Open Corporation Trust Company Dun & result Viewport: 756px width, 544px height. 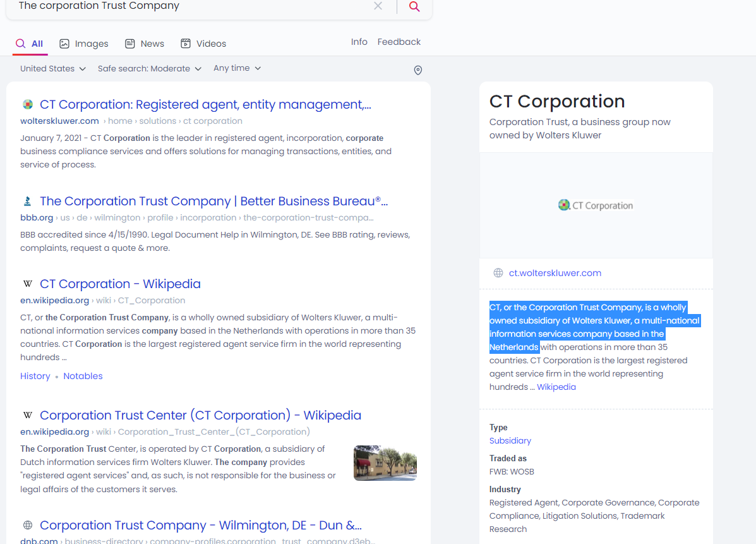coord(201,525)
